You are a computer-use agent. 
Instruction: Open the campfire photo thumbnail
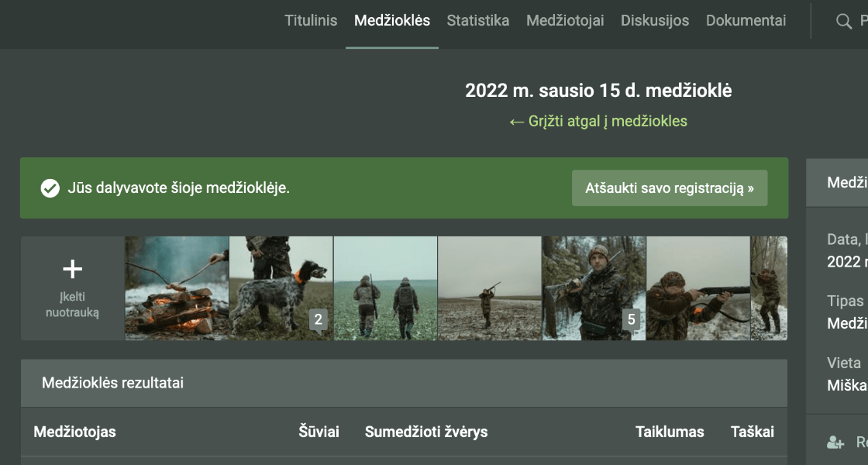tap(177, 288)
